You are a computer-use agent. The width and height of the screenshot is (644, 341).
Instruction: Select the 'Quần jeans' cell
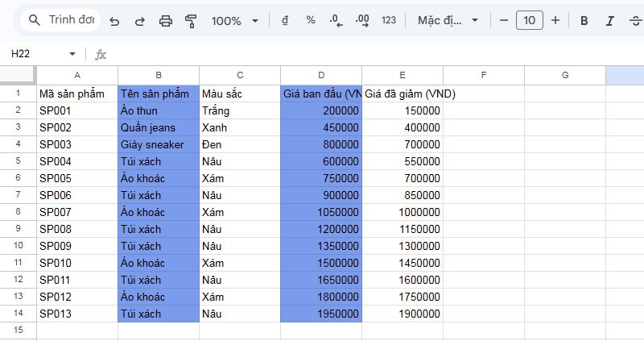(159, 127)
